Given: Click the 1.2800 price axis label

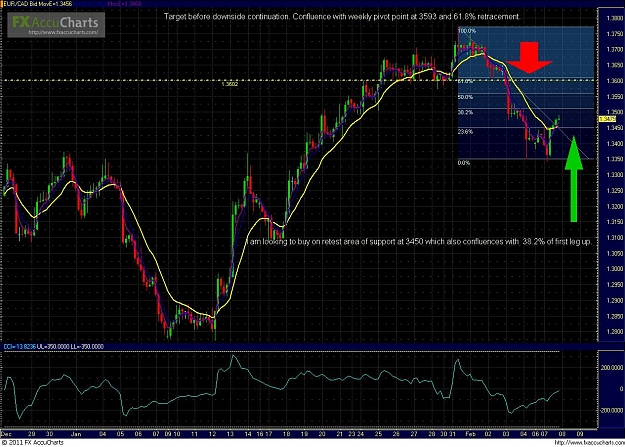Looking at the screenshot, I should [x=614, y=332].
